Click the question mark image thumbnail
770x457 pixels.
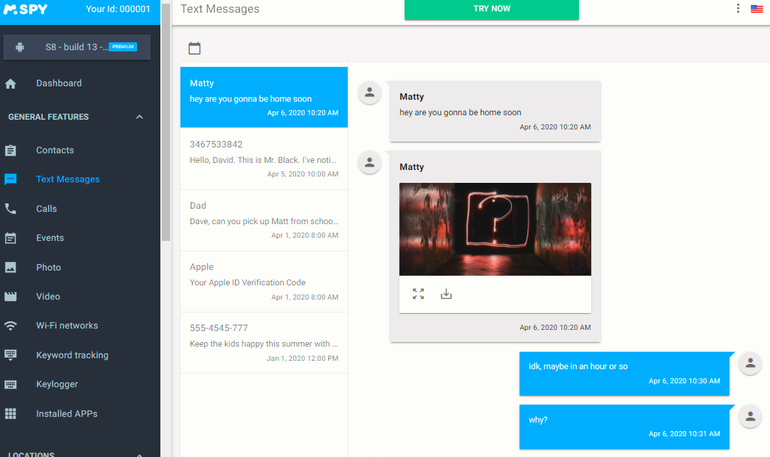tap(495, 229)
